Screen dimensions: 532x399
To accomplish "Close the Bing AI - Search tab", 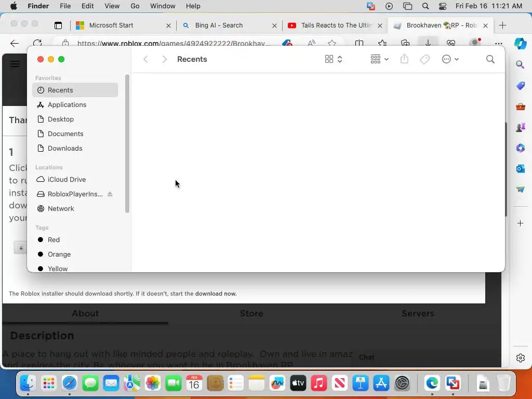I will click(x=274, y=25).
